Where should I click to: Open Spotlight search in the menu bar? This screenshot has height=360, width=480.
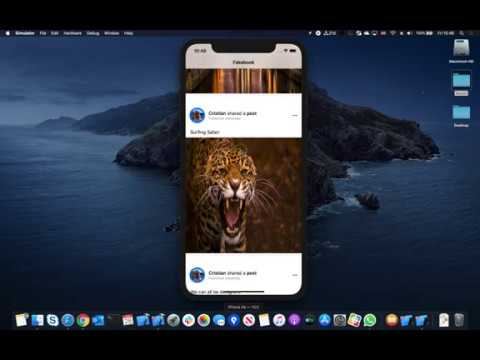tap(462, 33)
